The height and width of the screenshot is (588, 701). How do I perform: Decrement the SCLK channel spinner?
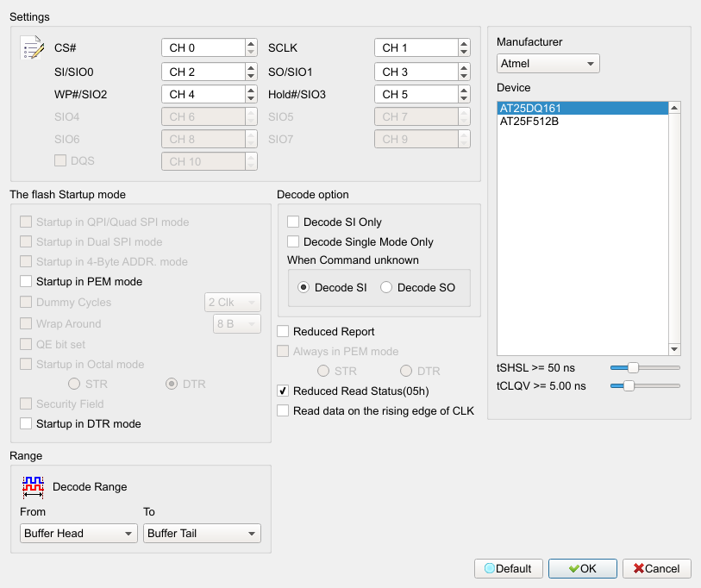click(464, 52)
